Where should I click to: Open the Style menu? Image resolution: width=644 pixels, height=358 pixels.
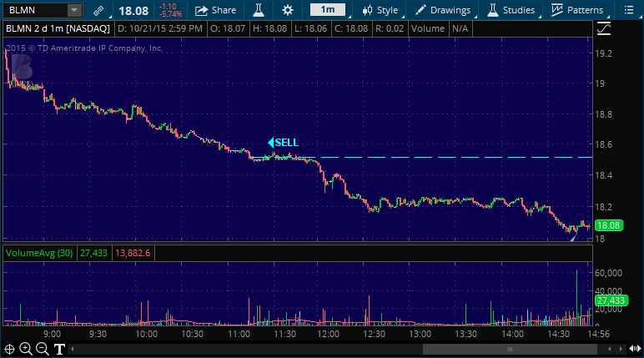[x=380, y=10]
